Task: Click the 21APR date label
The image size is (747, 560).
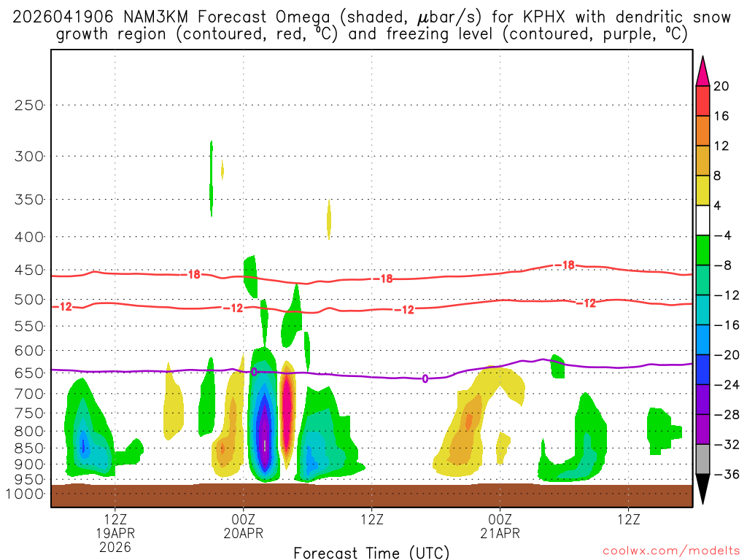Action: pos(500,533)
